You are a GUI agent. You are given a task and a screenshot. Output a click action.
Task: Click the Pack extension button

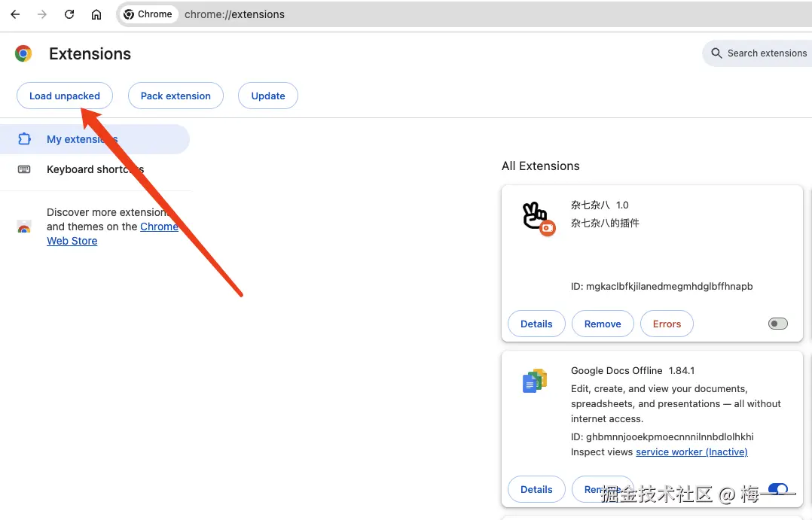pos(176,96)
